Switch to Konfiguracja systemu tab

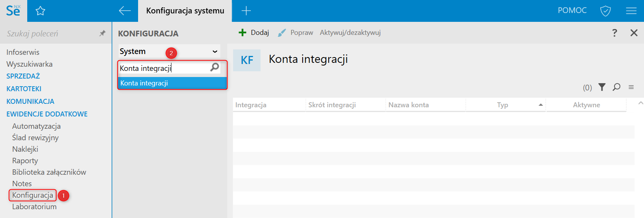185,11
